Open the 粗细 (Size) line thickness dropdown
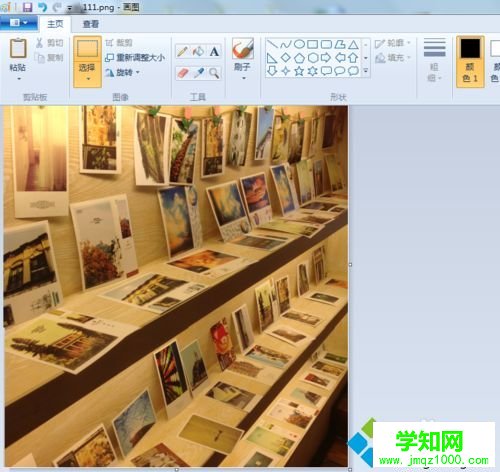The width and height of the screenshot is (500, 472). 434,60
